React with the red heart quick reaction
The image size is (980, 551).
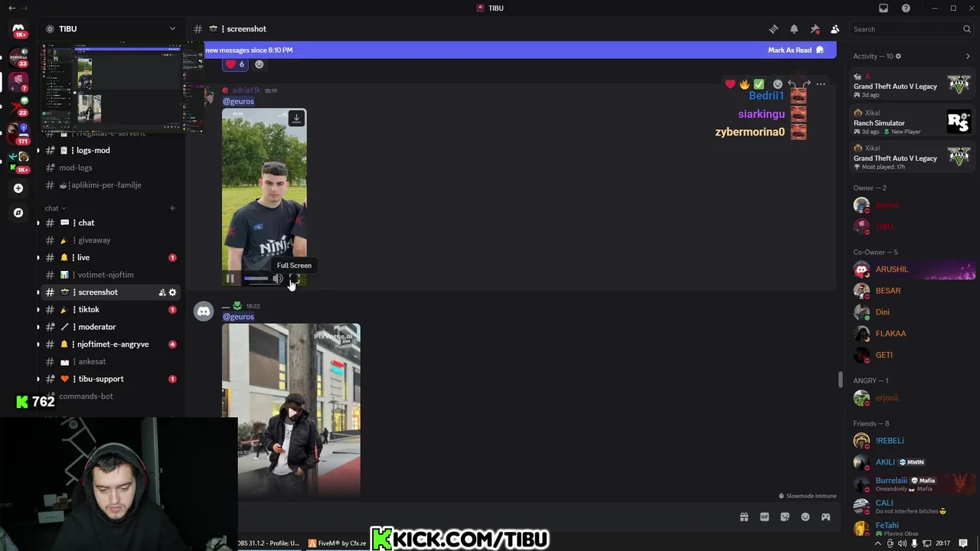730,84
